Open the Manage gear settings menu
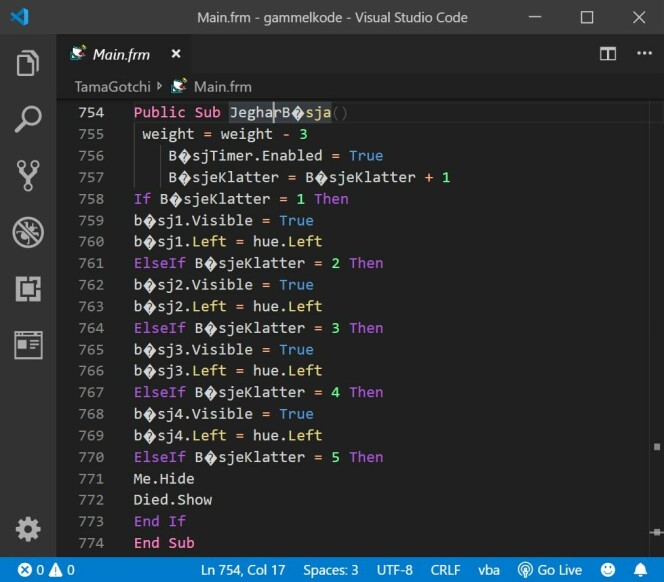This screenshot has height=582, width=664. [x=28, y=529]
